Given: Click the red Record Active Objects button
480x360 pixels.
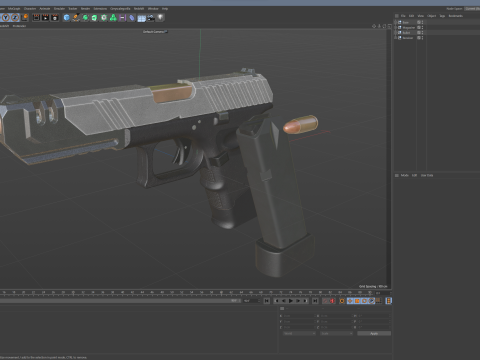Looking at the screenshot, I should click(x=325, y=301).
